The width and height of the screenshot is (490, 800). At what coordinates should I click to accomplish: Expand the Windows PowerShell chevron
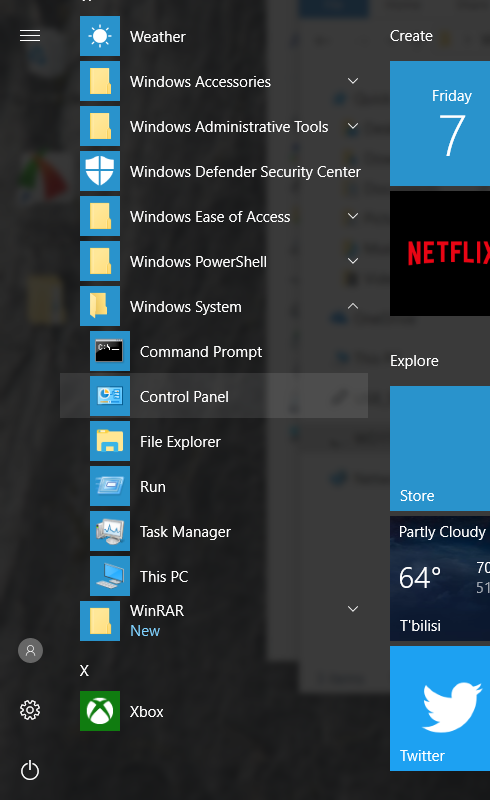click(353, 261)
